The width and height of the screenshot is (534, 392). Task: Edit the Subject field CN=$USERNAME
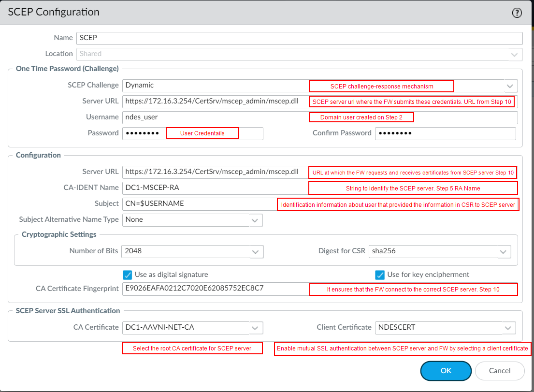click(x=198, y=203)
